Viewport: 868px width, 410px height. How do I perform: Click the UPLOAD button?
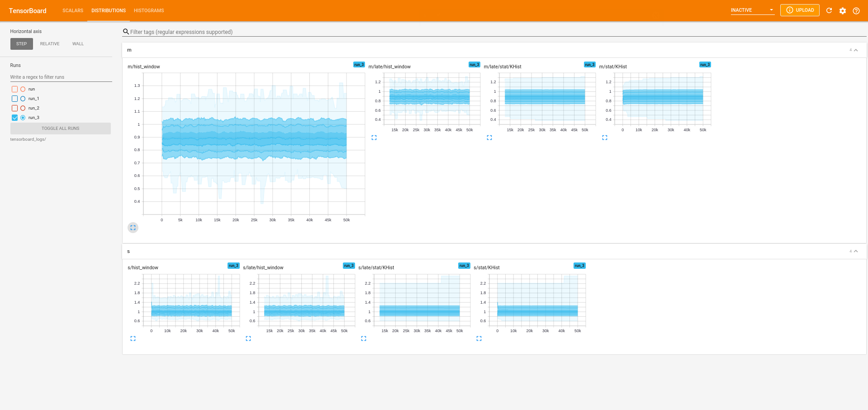(800, 10)
